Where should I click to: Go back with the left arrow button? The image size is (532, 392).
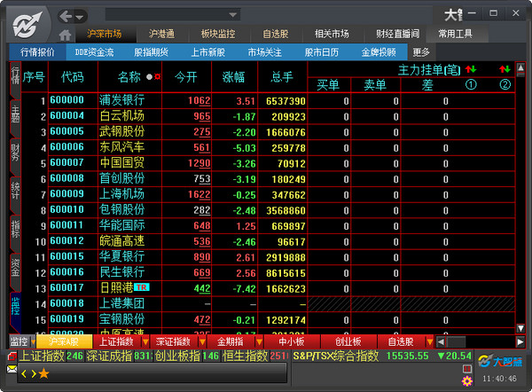66,16
